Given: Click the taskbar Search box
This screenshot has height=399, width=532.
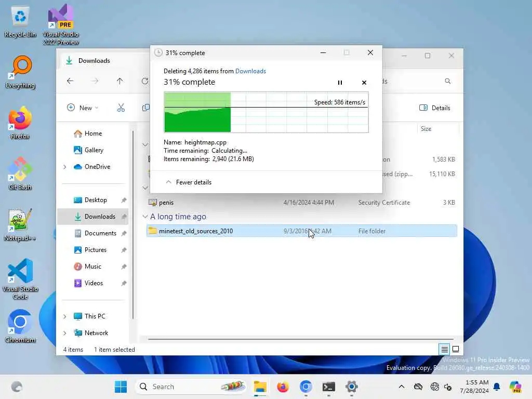Looking at the screenshot, I should tap(191, 387).
